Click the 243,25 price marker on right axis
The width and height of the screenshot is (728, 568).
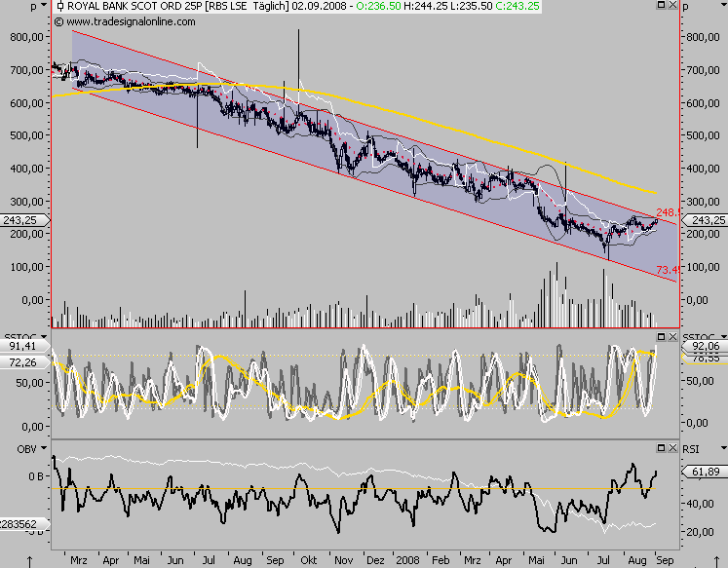pos(705,220)
